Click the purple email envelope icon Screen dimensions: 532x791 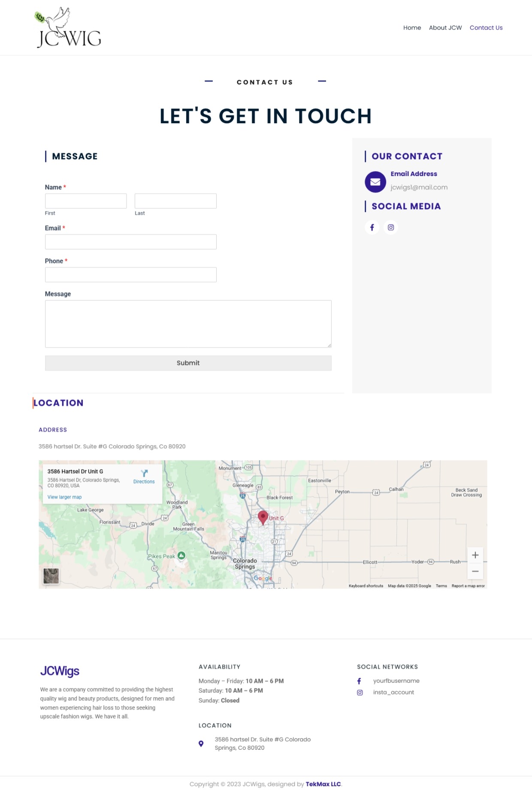point(375,182)
